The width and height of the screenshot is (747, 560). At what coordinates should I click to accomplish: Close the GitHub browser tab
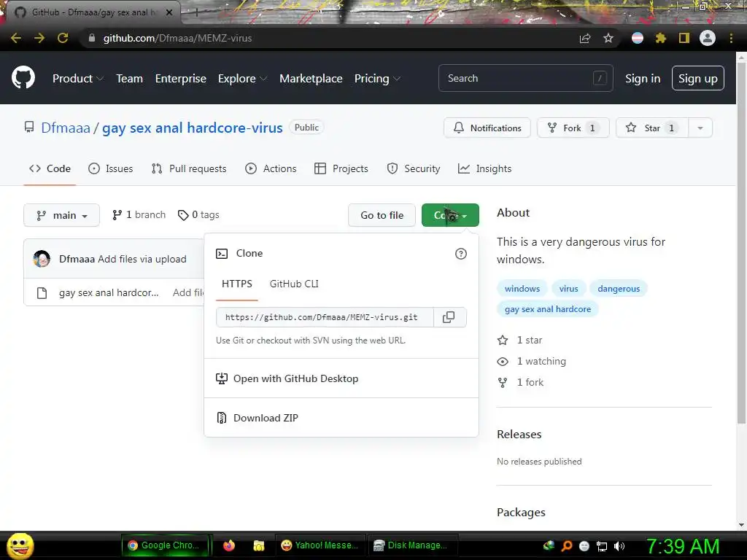pos(169,12)
